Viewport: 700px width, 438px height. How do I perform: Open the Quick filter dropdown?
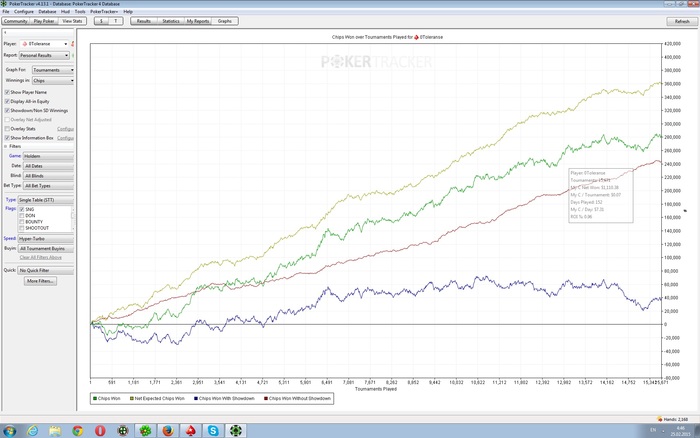coord(46,271)
